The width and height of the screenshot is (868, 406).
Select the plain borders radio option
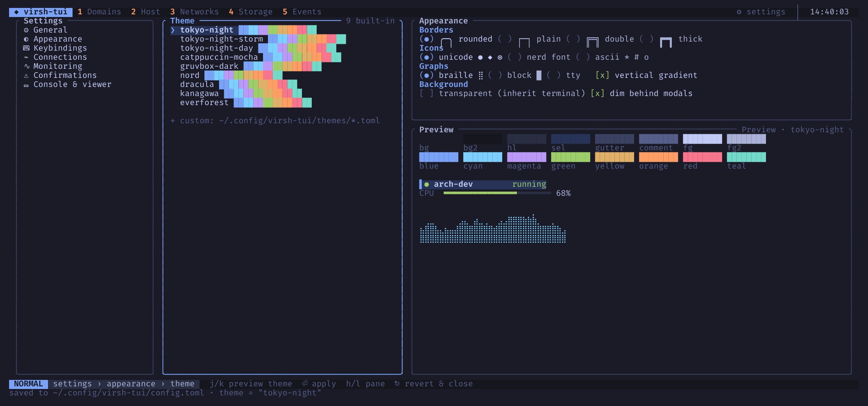(504, 39)
